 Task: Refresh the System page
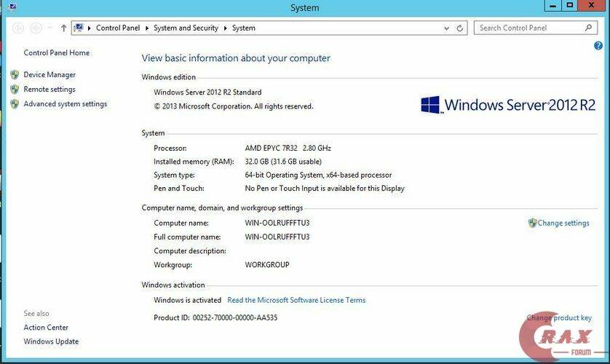tap(460, 28)
